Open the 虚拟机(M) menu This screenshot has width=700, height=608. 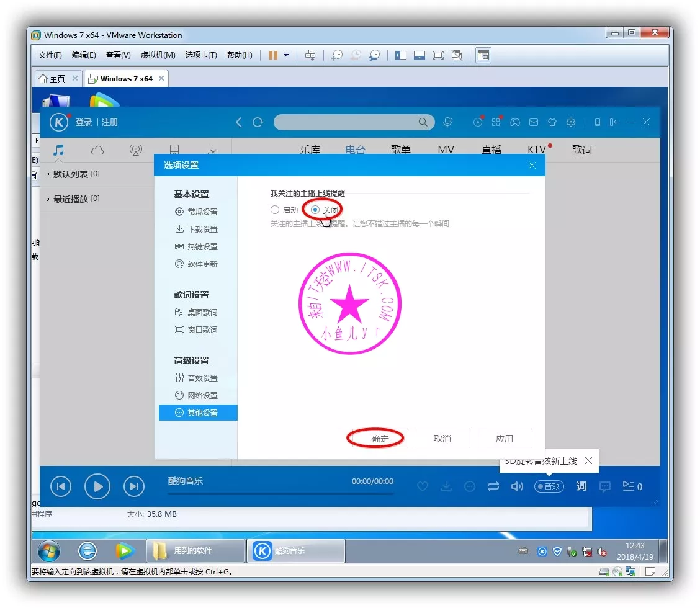(x=158, y=55)
